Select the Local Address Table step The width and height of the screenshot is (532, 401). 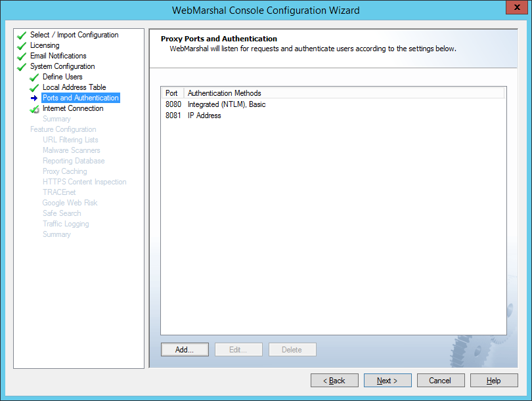(74, 87)
